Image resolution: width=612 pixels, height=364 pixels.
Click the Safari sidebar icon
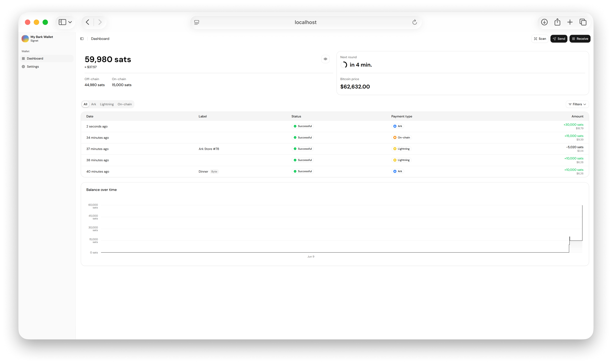pos(62,22)
